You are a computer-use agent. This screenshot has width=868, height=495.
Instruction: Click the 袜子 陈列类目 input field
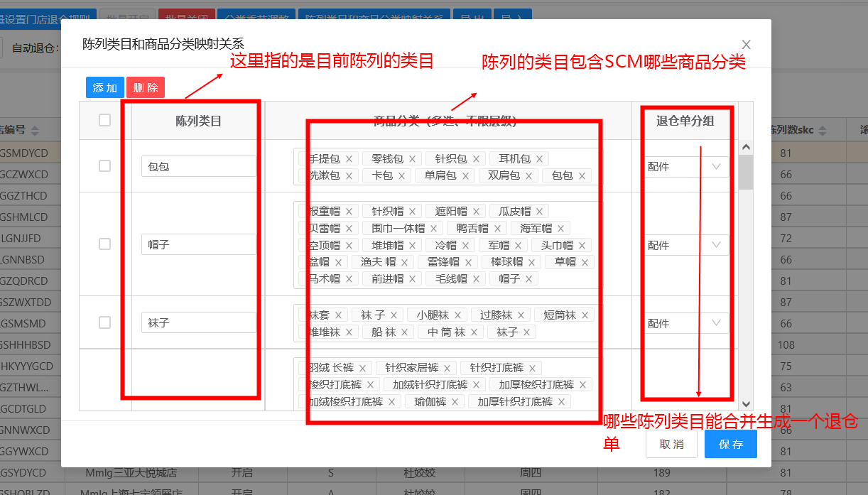point(198,322)
